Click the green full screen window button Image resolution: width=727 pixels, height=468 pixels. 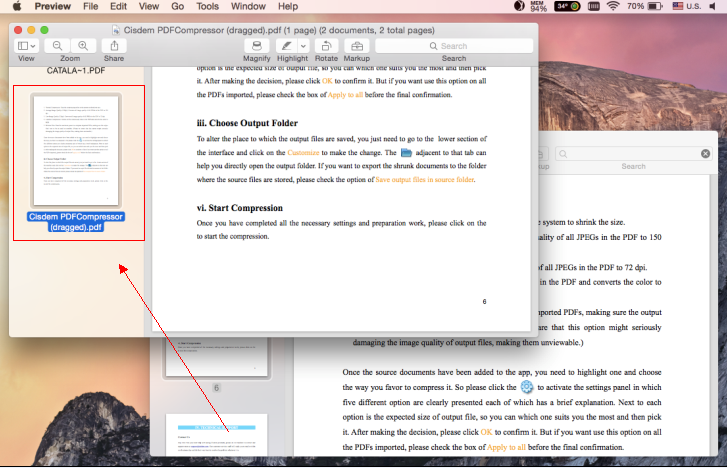click(45, 30)
